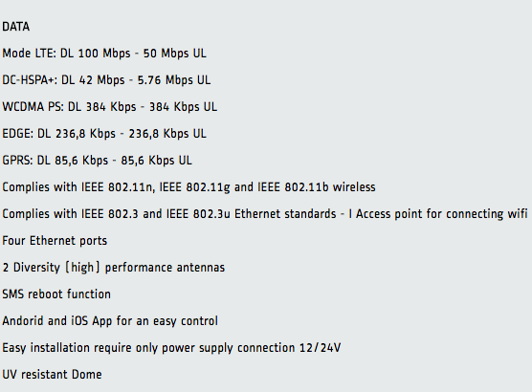
Task: Click the words Access point for connecting wifi
Action: [x=442, y=214]
